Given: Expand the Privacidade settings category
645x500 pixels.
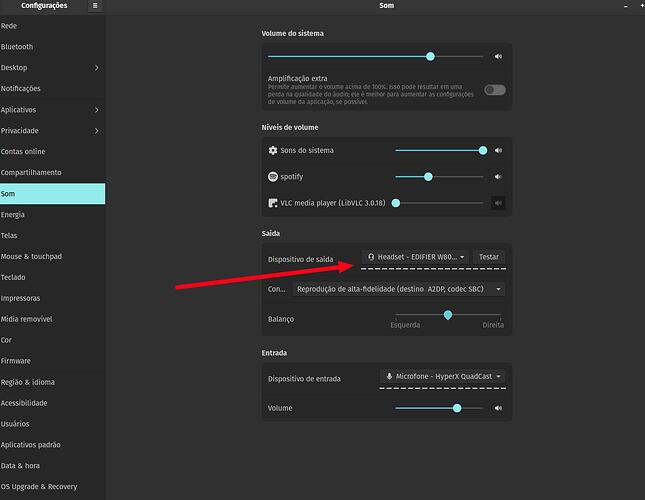Looking at the screenshot, I should tap(53, 131).
